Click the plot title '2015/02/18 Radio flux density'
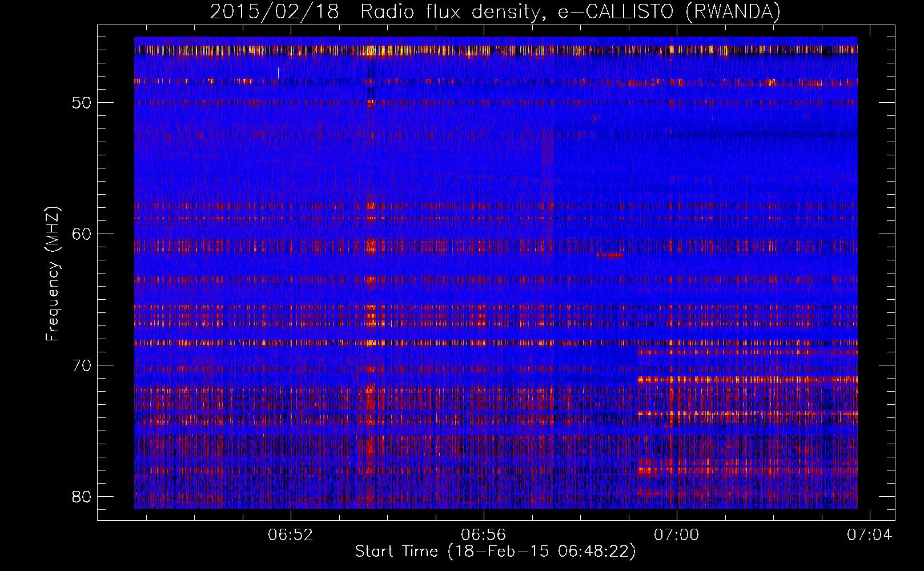The image size is (924, 571). tap(495, 12)
